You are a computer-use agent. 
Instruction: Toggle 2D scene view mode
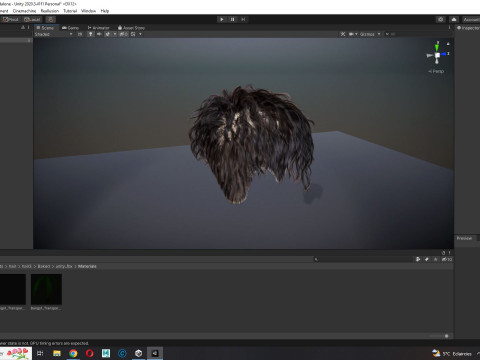(x=80, y=34)
